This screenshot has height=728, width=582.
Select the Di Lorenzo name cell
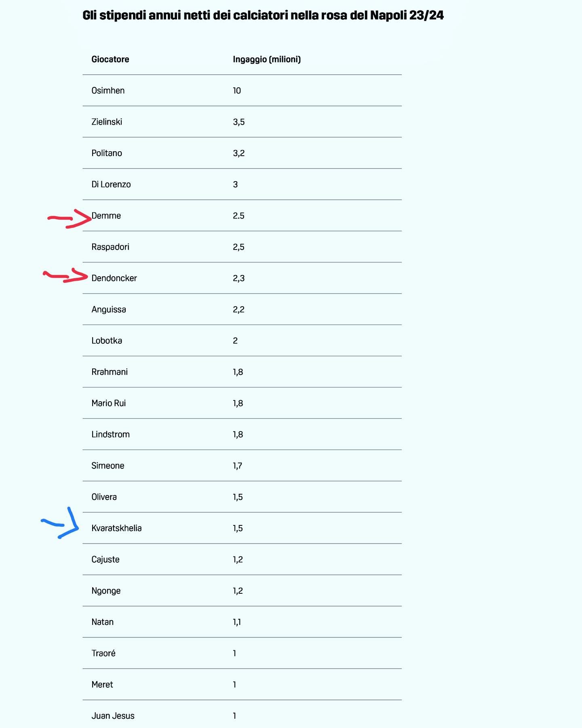111,184
